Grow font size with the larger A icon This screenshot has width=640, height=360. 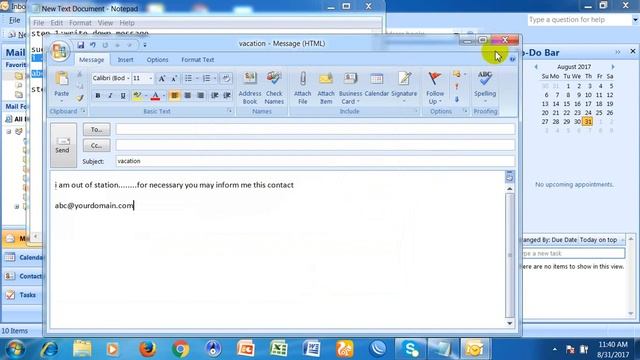point(162,78)
